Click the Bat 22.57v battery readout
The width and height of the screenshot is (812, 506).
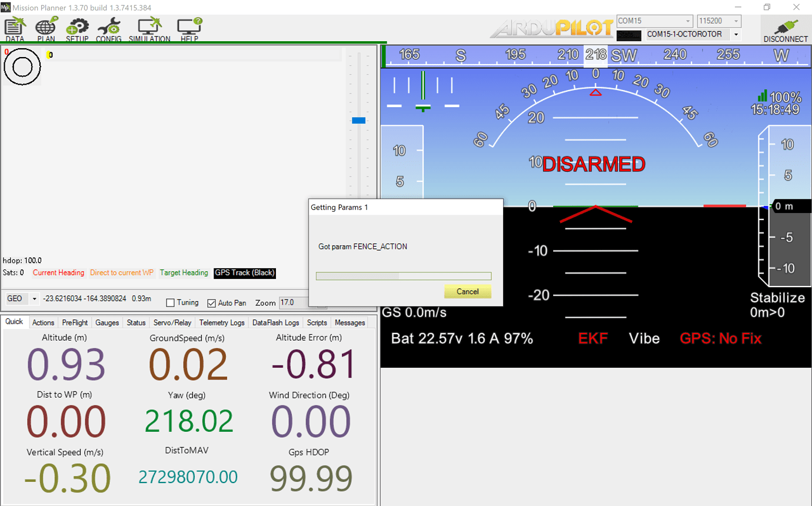pyautogui.click(x=462, y=338)
